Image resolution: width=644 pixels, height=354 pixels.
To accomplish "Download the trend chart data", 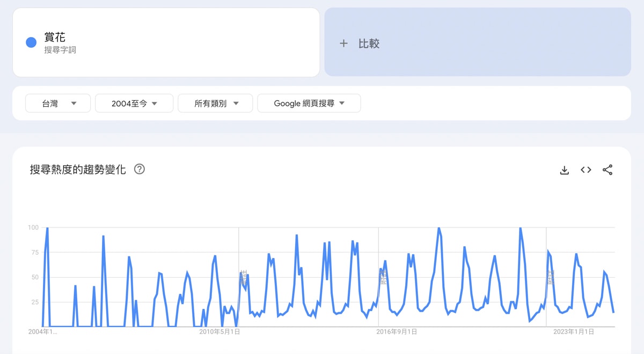I will [564, 170].
